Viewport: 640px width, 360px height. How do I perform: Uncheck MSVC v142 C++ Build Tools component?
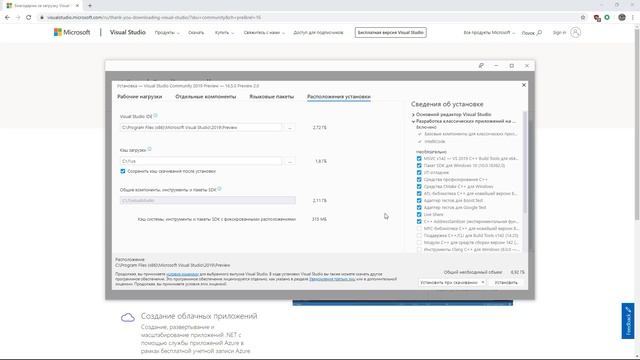(x=419, y=158)
